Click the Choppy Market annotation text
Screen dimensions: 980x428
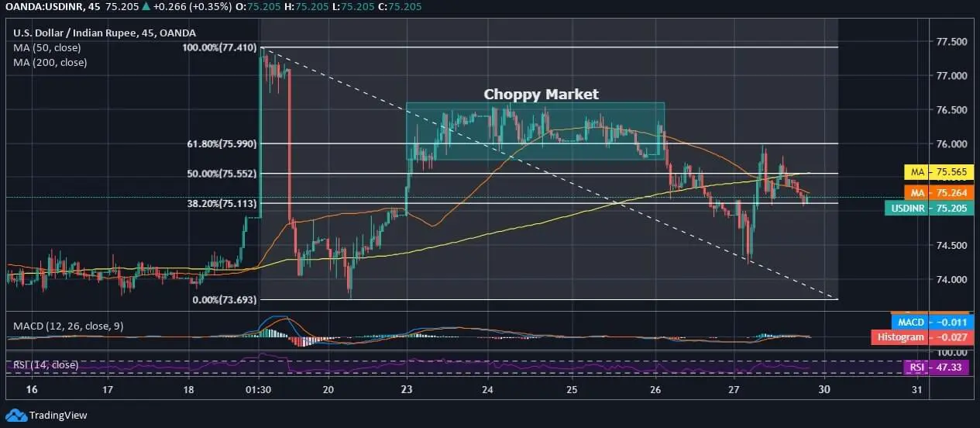(541, 95)
